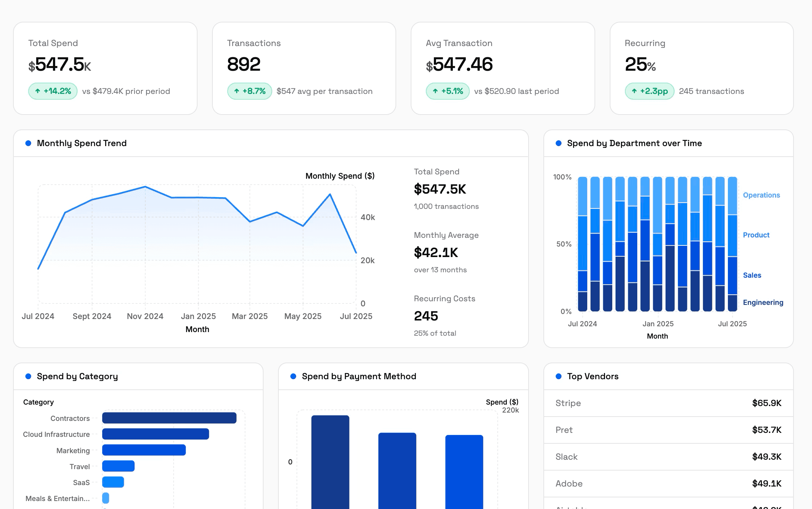Click the $547.46 Avg Transaction value

pos(459,65)
